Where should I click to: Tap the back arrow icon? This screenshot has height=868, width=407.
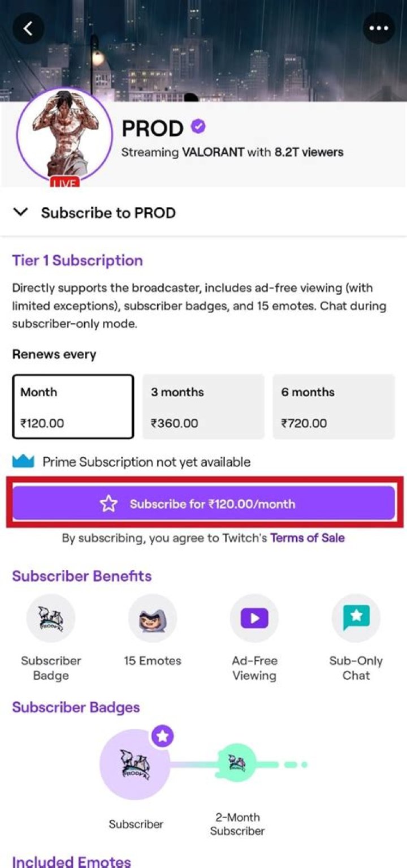click(x=28, y=28)
